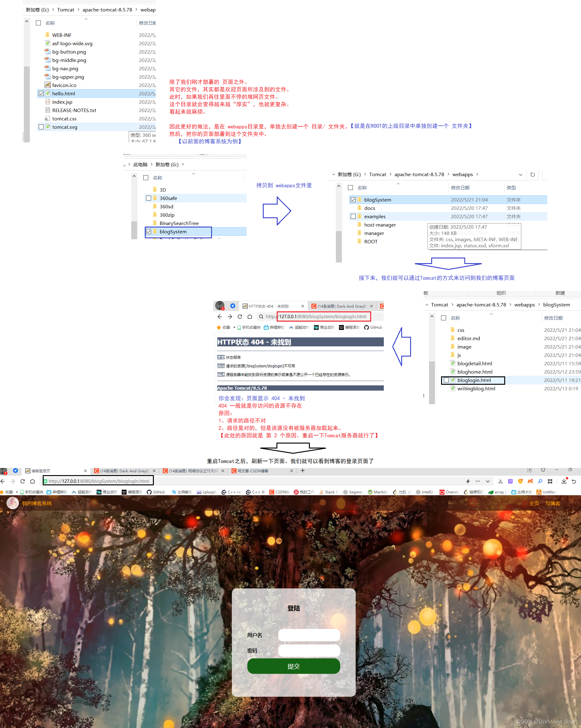Click the skin shirt icon in the title bar
The height and width of the screenshot is (728, 581).
[x=543, y=470]
